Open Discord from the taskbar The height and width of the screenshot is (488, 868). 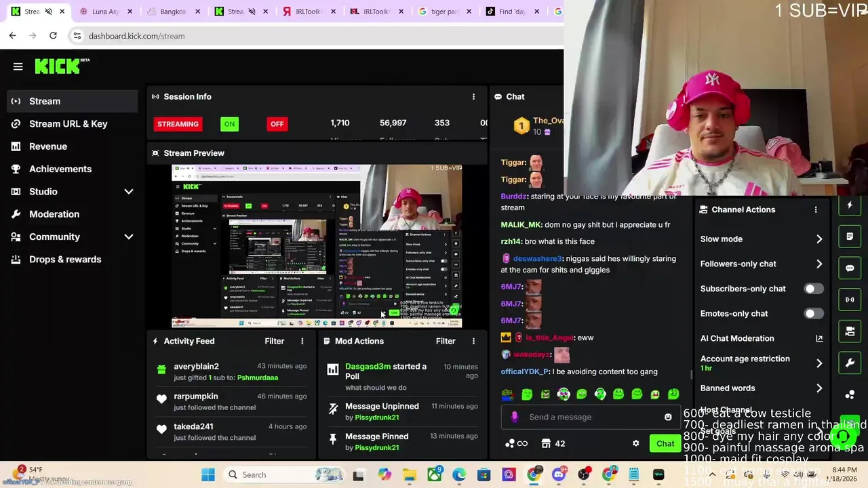click(559, 474)
